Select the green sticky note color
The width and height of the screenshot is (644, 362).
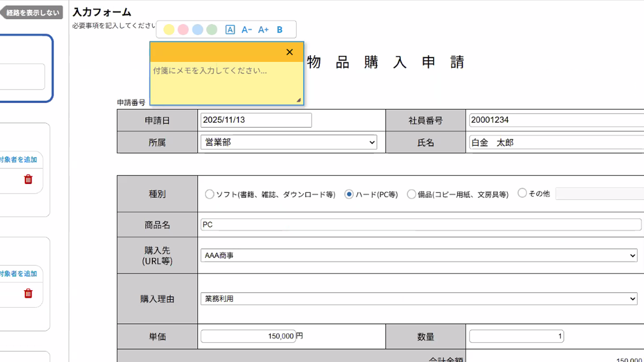[212, 29]
